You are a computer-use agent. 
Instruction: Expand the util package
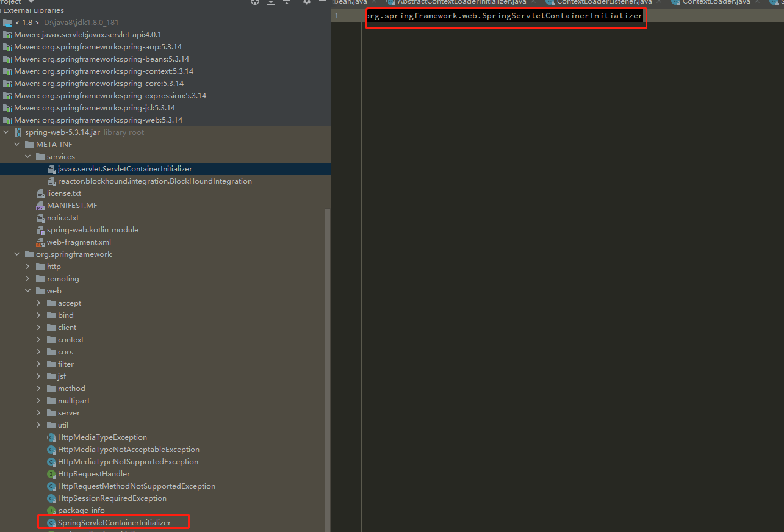pos(39,425)
